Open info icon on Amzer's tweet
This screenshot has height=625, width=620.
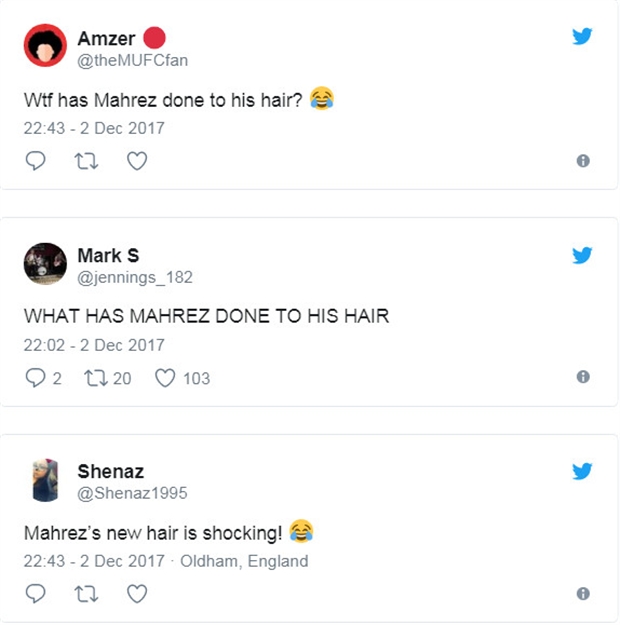583,161
